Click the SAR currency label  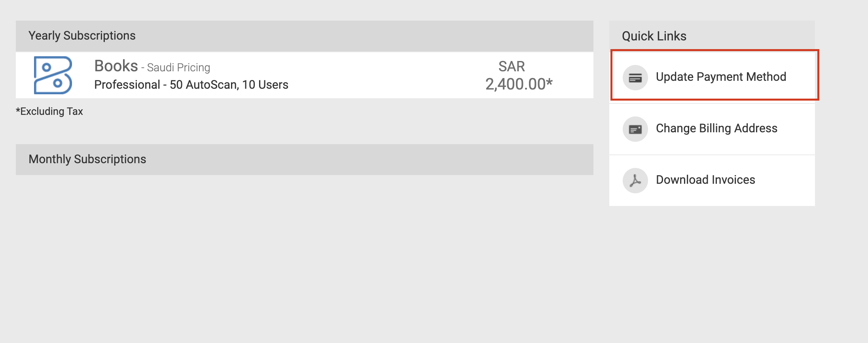[x=512, y=67]
